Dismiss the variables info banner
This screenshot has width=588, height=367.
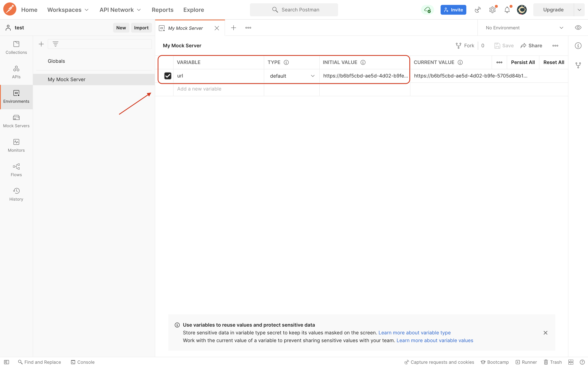click(x=545, y=333)
